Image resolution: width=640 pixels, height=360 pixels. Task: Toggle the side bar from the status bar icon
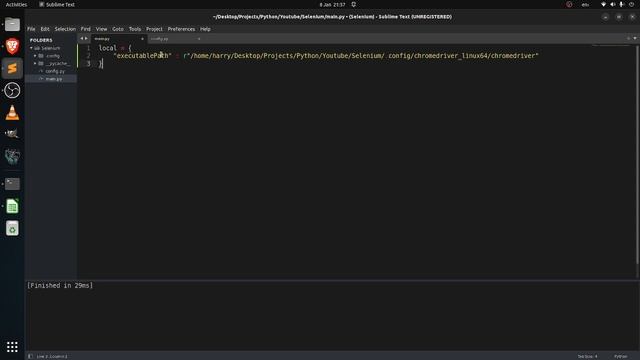click(x=30, y=356)
